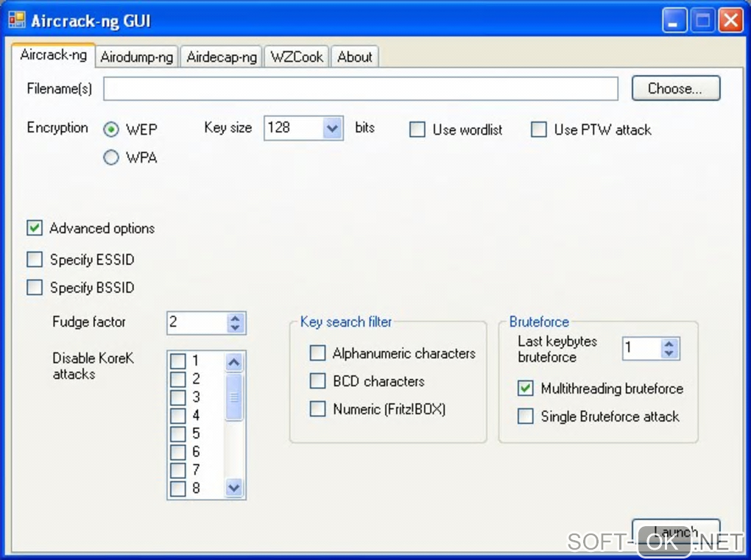Viewport: 751px width, 560px height.
Task: Enable the Use wordlist checkbox
Action: point(417,130)
